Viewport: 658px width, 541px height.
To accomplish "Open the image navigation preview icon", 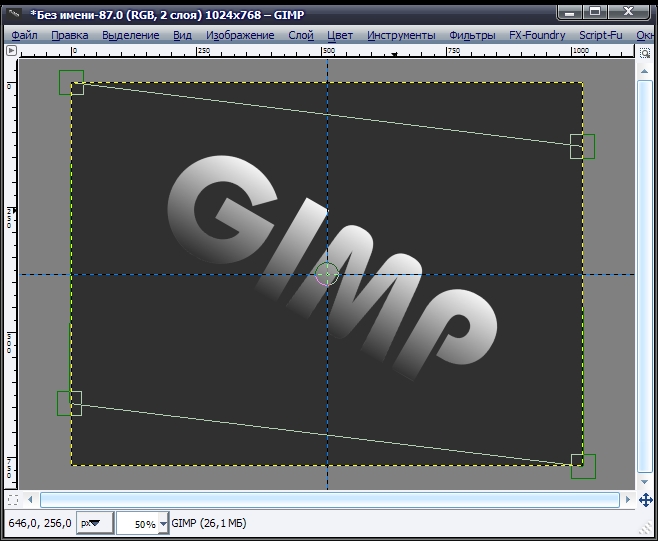I will (x=647, y=498).
